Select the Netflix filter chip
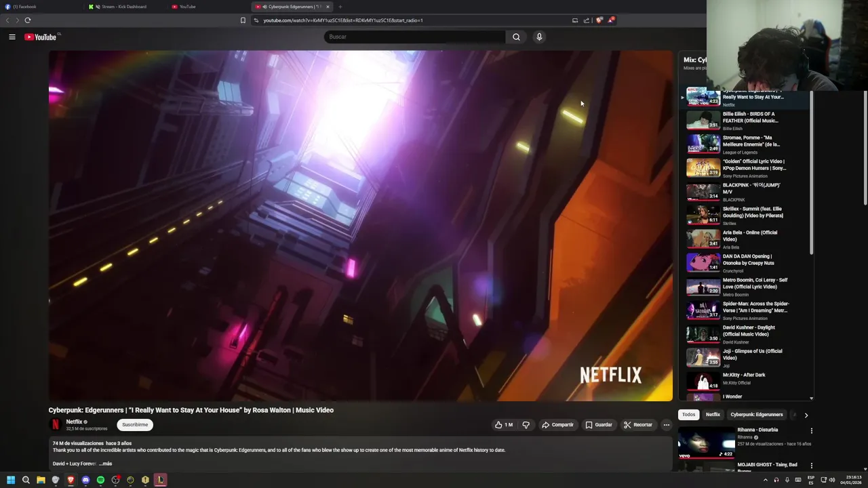The height and width of the screenshot is (488, 868). pos(713,415)
